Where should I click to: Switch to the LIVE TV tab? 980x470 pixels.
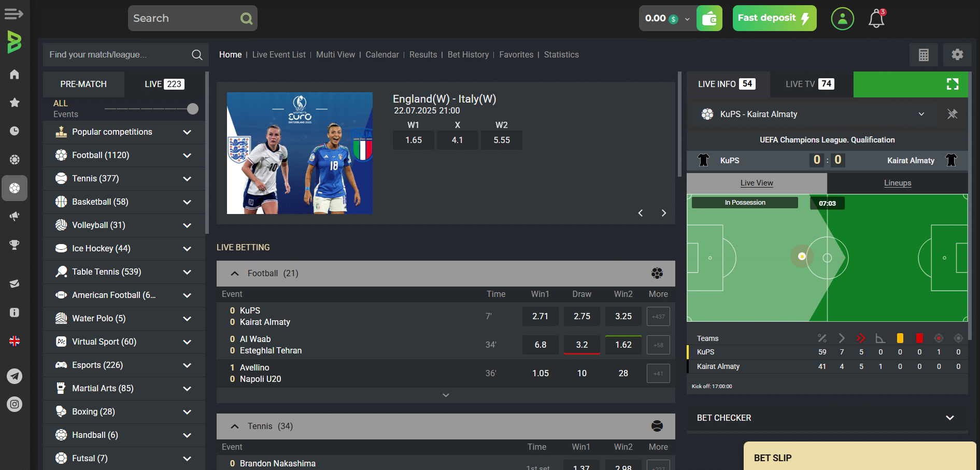point(809,84)
